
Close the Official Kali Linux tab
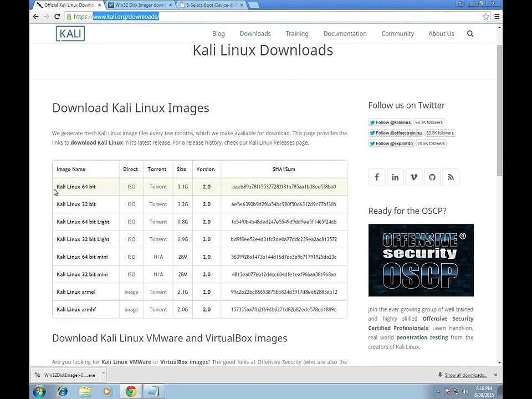coord(99,5)
